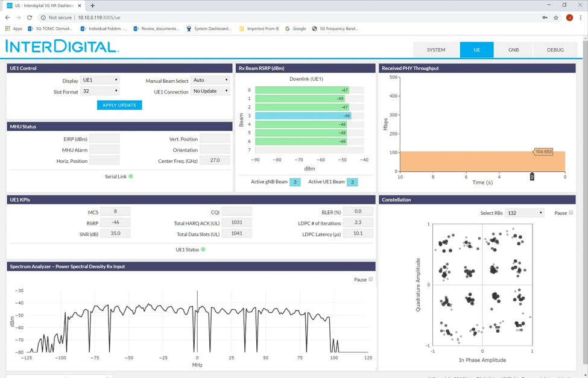Reload the page with the browser refresh icon
Viewport: 588px width, 378px height.
click(x=30, y=17)
